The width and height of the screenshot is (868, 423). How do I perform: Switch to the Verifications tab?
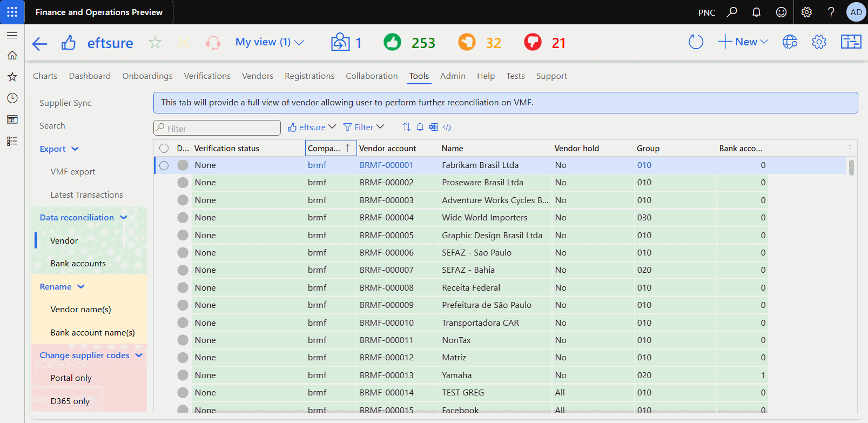pyautogui.click(x=207, y=76)
